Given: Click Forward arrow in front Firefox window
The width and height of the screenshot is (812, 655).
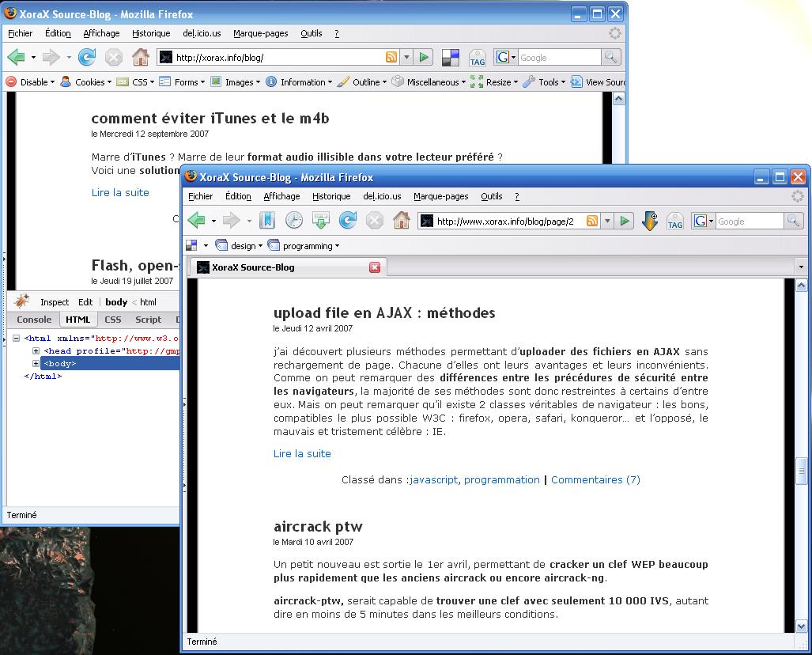Looking at the screenshot, I should tap(231, 221).
